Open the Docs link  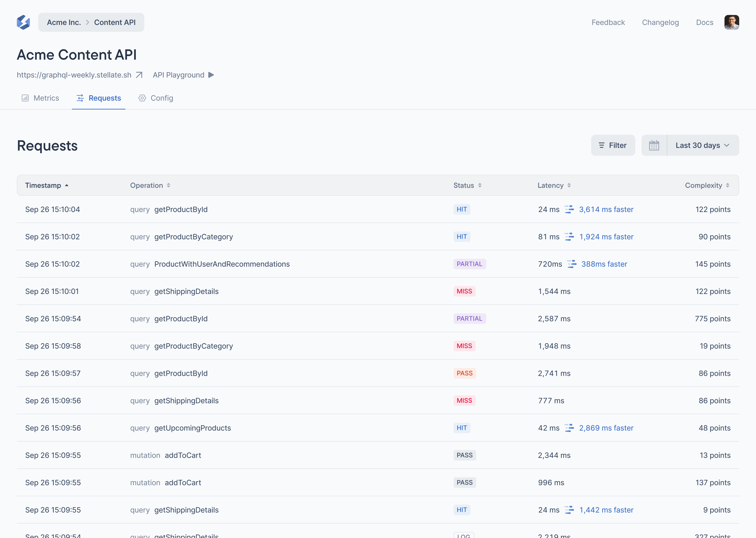pyautogui.click(x=705, y=23)
